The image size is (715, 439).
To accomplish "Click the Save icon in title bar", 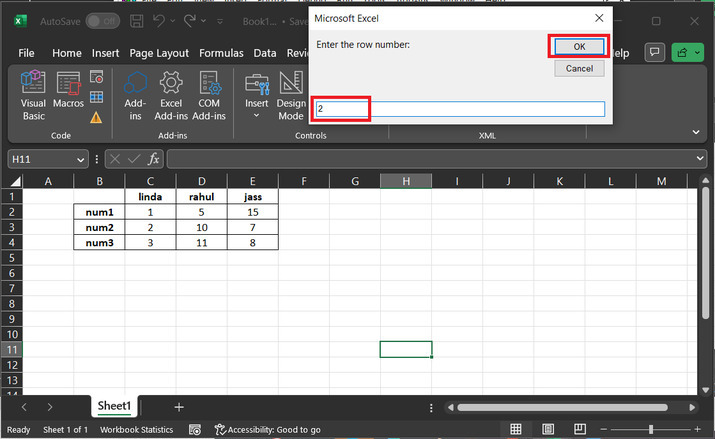I will click(136, 21).
